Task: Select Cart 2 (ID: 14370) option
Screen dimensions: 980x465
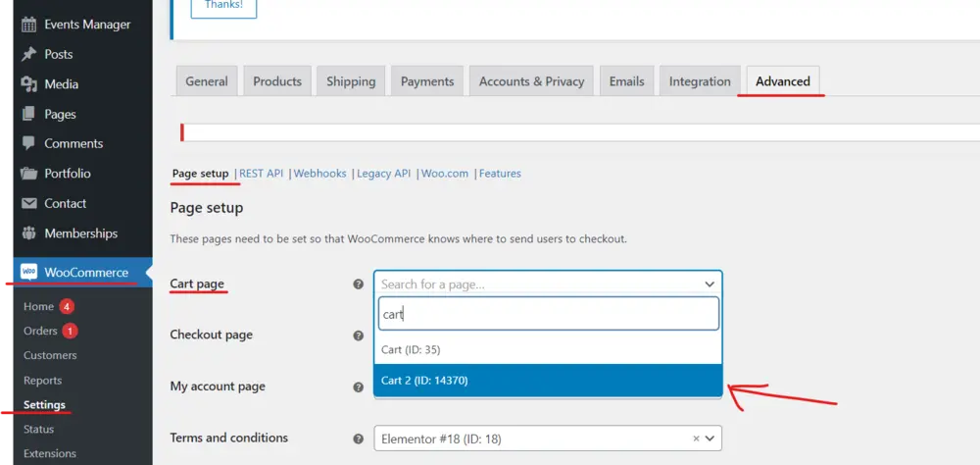Action: point(548,380)
